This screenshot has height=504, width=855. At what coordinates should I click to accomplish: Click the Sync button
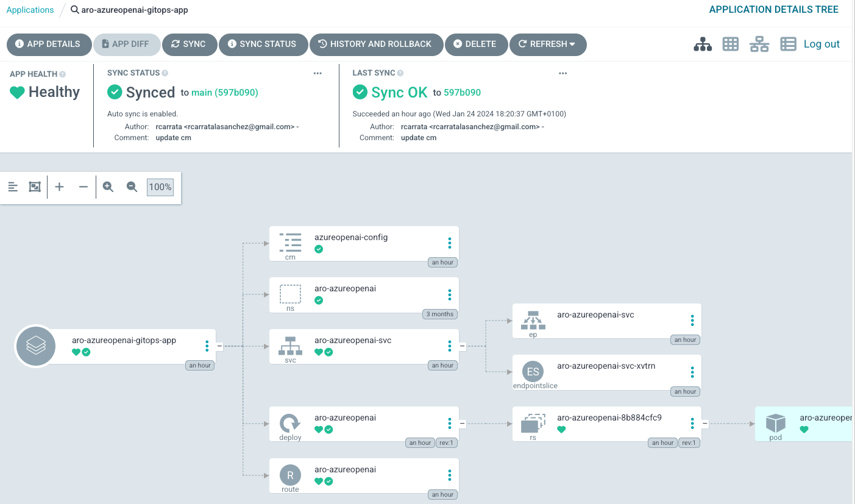[188, 44]
